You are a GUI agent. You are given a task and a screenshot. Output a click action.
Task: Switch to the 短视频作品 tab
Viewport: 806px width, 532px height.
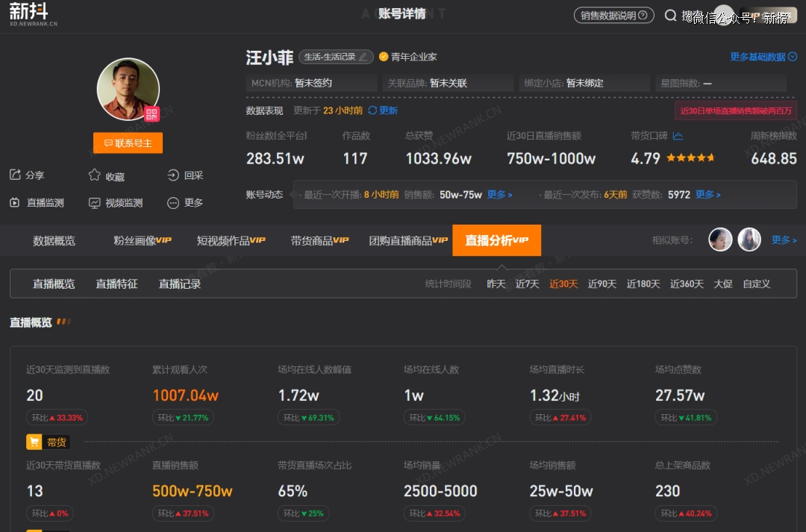pyautogui.click(x=231, y=240)
